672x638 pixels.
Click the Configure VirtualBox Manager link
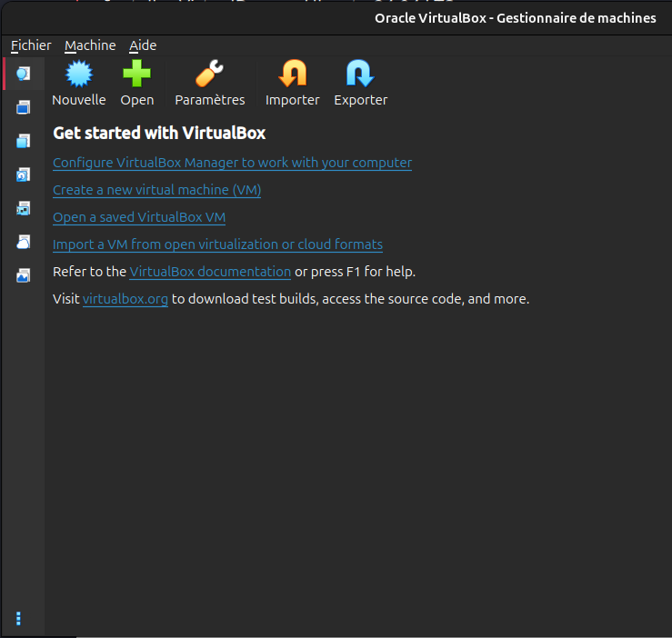tap(232, 163)
